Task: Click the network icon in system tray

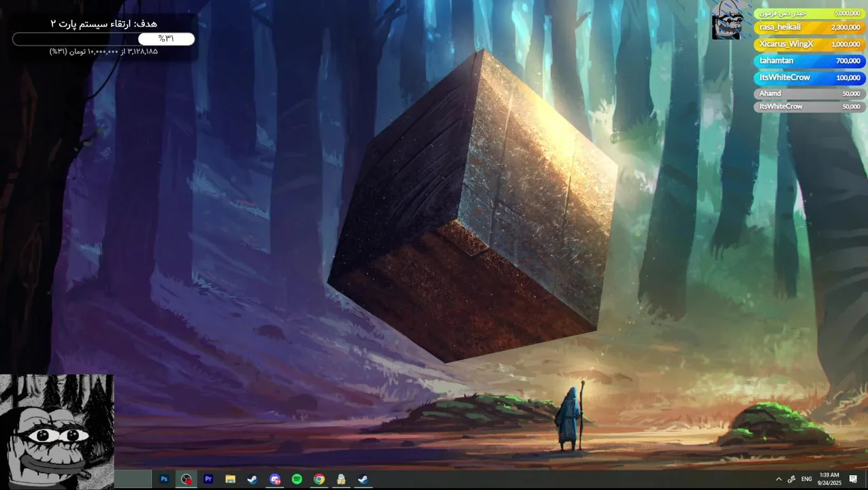Action: click(792, 479)
